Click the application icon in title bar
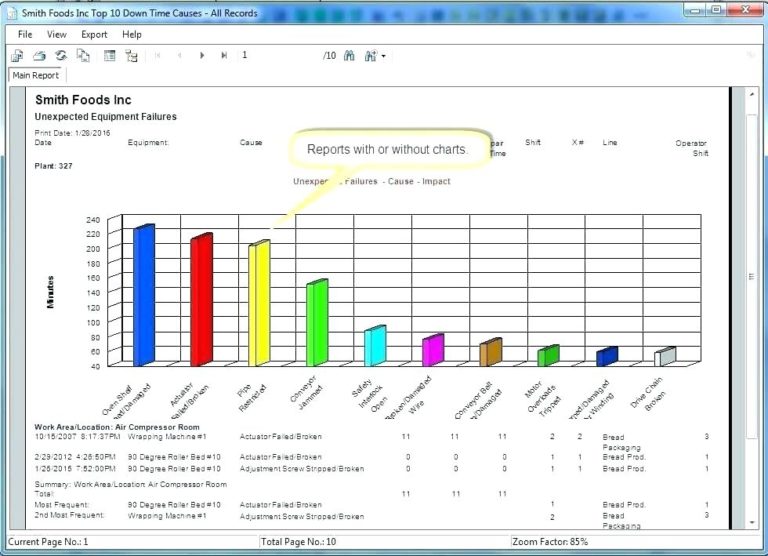This screenshot has width=768, height=556. 12,13
